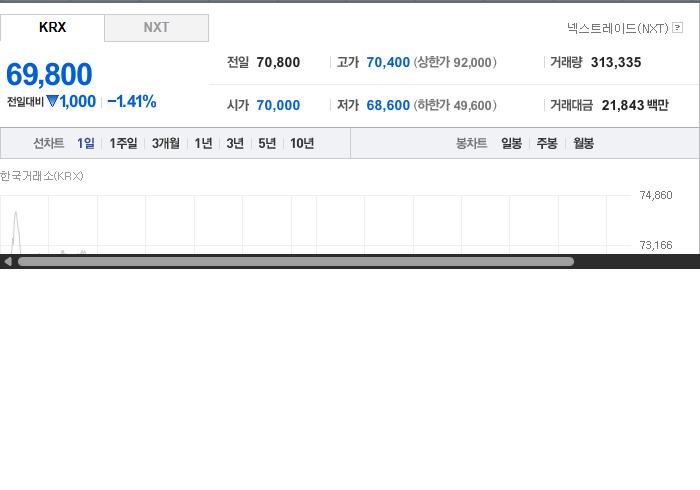Click the price chart spike line
Viewport: 700px width, 490px height.
coord(16,230)
